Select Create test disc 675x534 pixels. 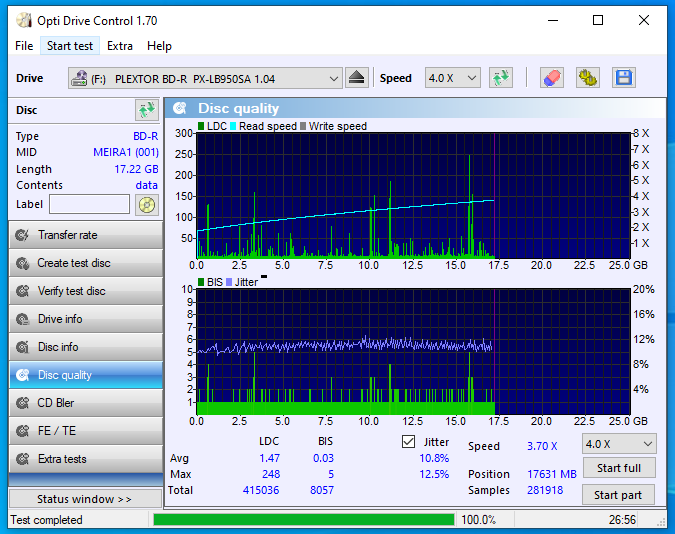86,263
